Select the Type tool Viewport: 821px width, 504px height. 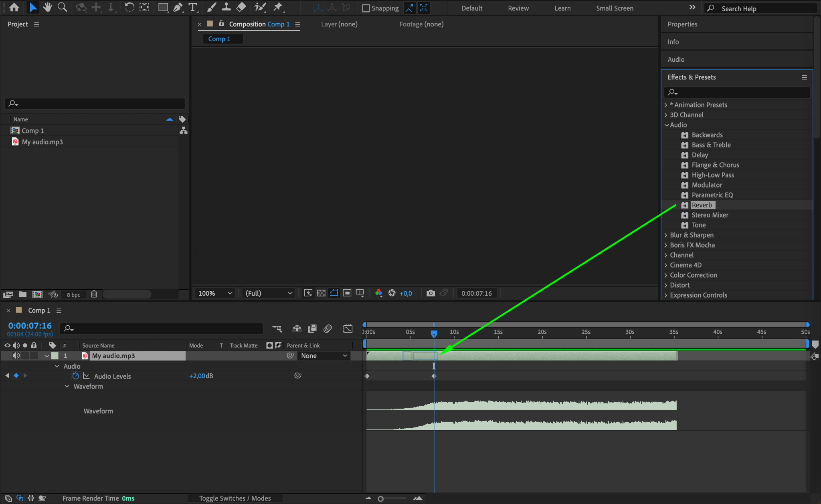192,7
